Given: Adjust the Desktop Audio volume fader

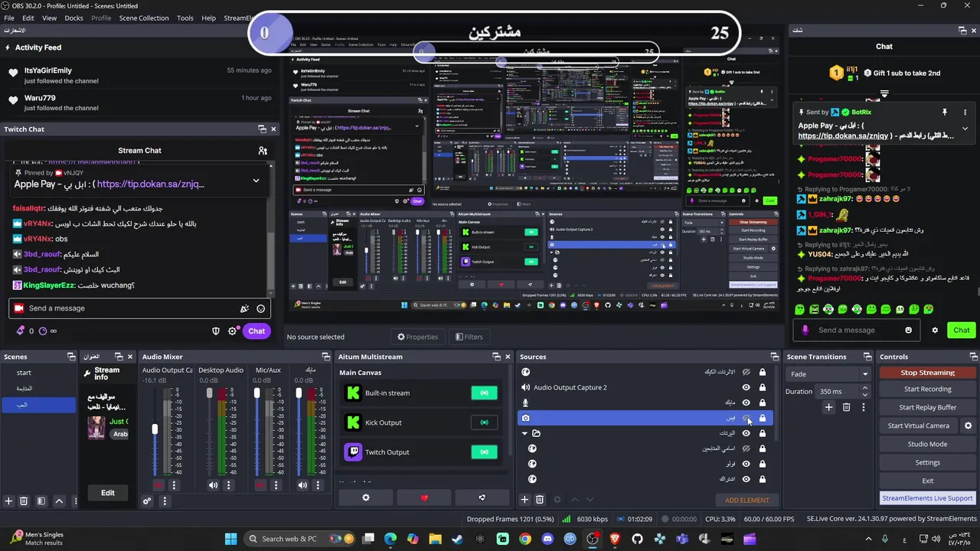Looking at the screenshot, I should (209, 393).
